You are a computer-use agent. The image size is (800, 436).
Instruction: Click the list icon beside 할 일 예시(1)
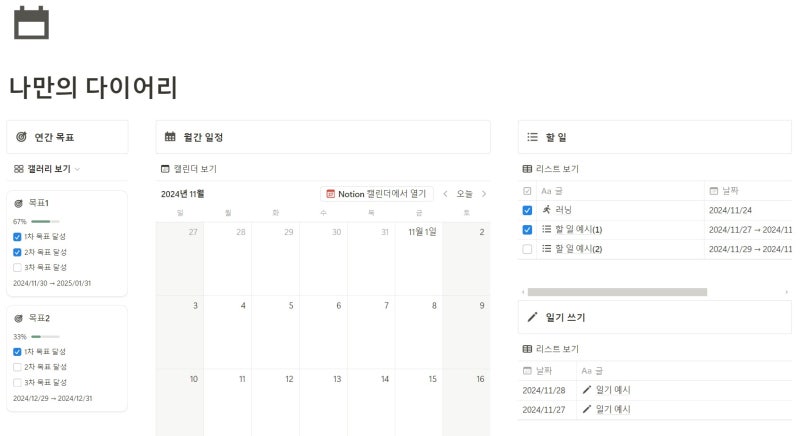click(x=546, y=229)
